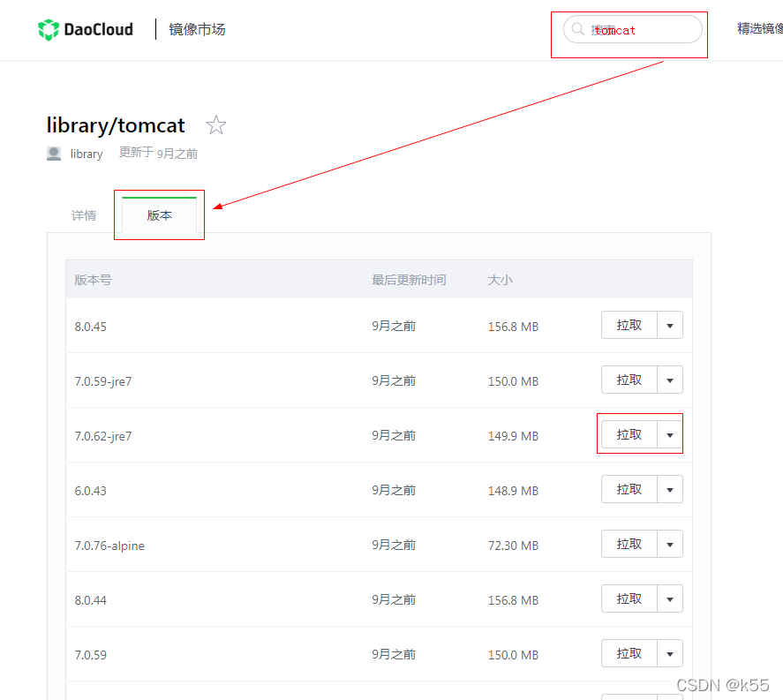Click the 版本号 column header
Viewport: 783px width, 700px height.
pos(93,280)
